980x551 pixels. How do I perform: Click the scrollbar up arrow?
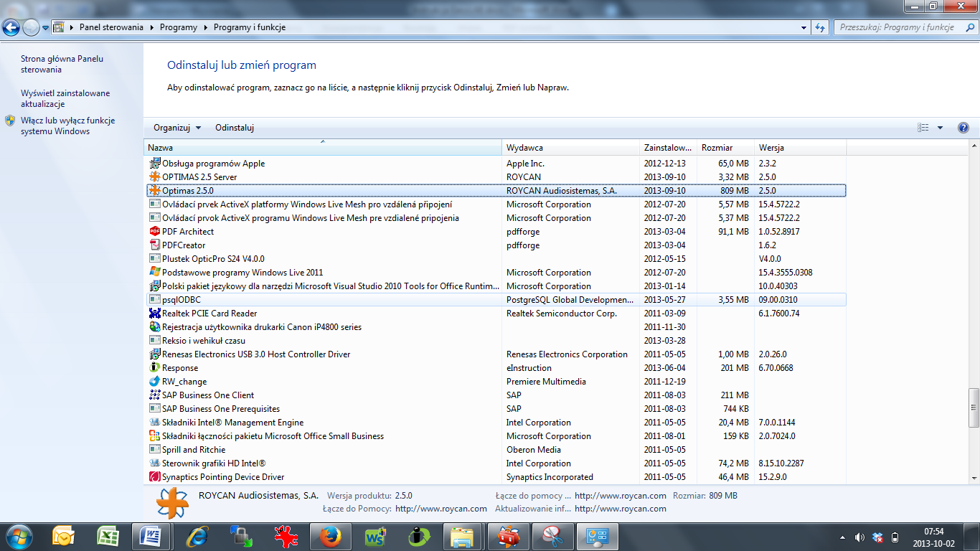[974, 147]
